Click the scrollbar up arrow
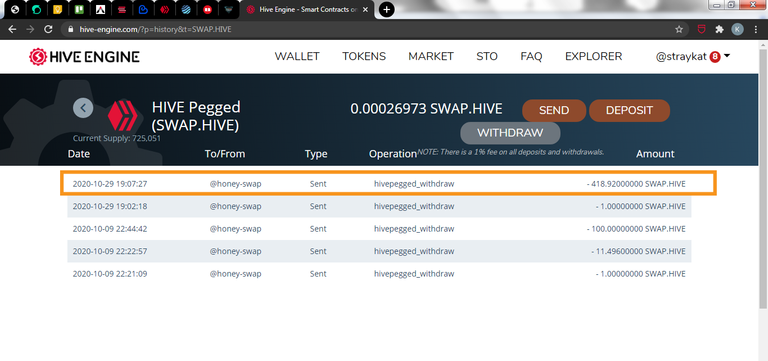Screen dimensions: 768x361 click(x=763, y=44)
